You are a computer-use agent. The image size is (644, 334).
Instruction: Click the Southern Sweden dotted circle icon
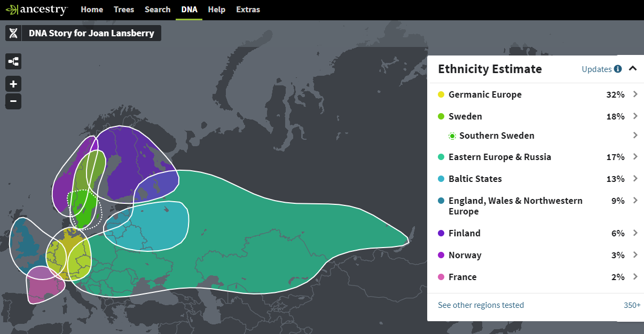452,136
